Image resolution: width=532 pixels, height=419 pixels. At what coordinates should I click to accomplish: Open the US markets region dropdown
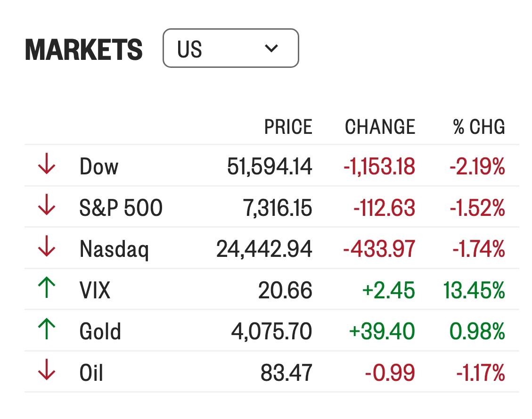[231, 48]
